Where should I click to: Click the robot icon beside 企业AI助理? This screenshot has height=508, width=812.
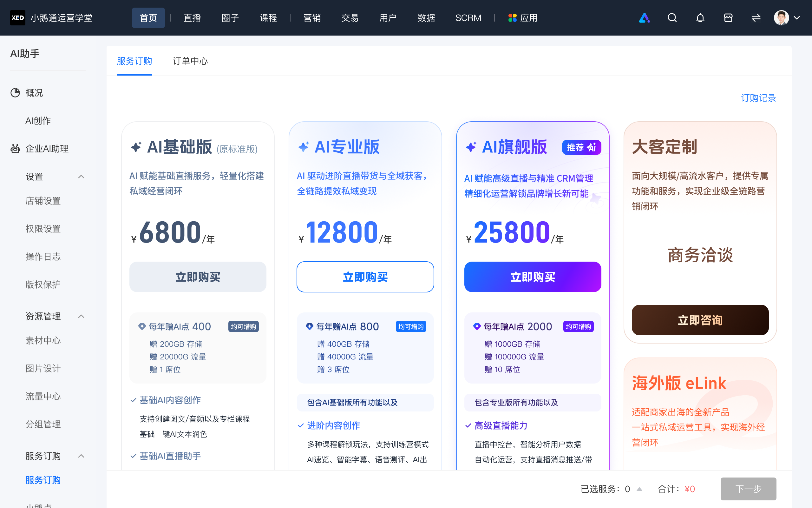point(15,149)
